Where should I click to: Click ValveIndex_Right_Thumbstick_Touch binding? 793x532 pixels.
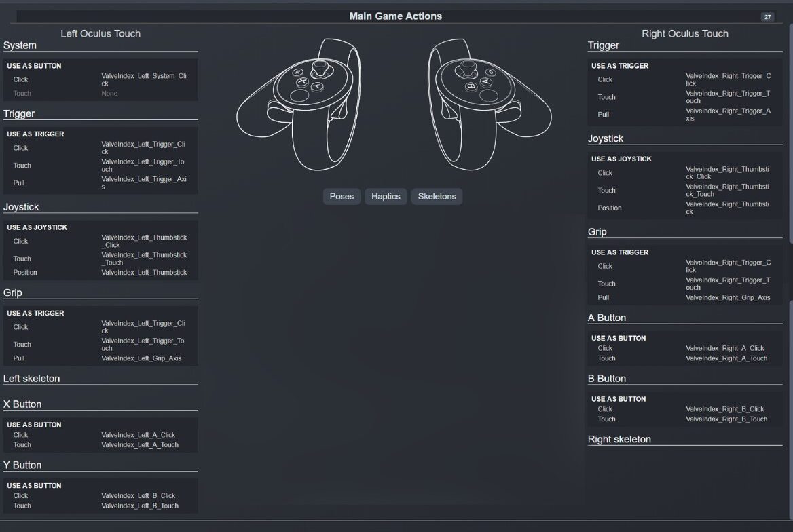(727, 190)
